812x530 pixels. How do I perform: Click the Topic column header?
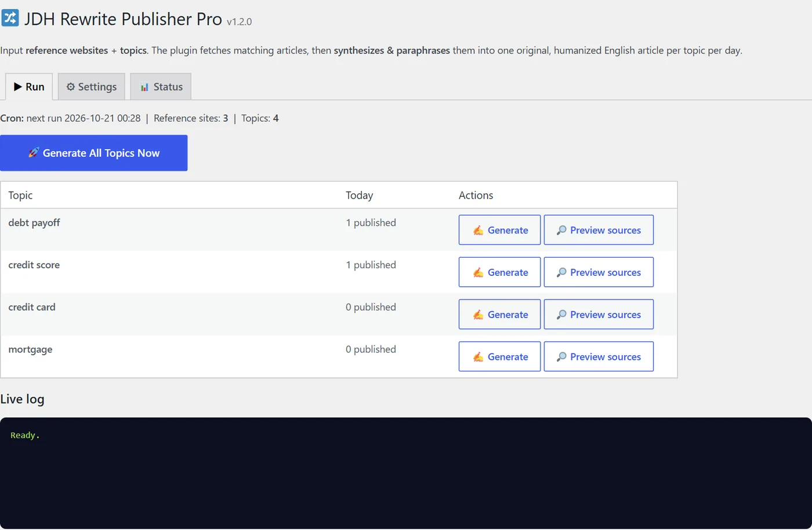(x=20, y=195)
